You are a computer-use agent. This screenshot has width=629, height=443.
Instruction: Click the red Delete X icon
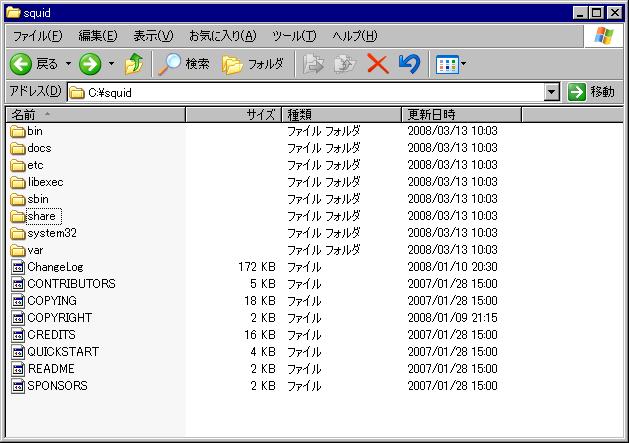tap(378, 64)
